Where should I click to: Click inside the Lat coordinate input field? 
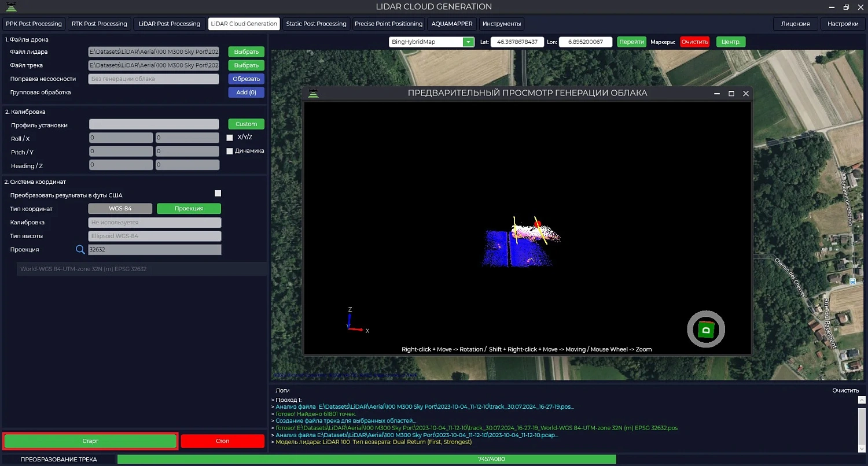[x=517, y=42]
